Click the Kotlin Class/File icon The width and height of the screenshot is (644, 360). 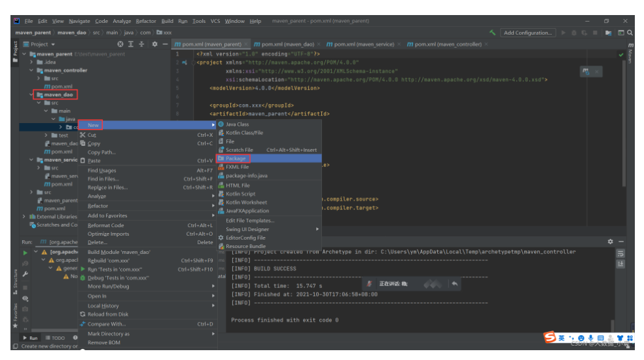pos(221,133)
